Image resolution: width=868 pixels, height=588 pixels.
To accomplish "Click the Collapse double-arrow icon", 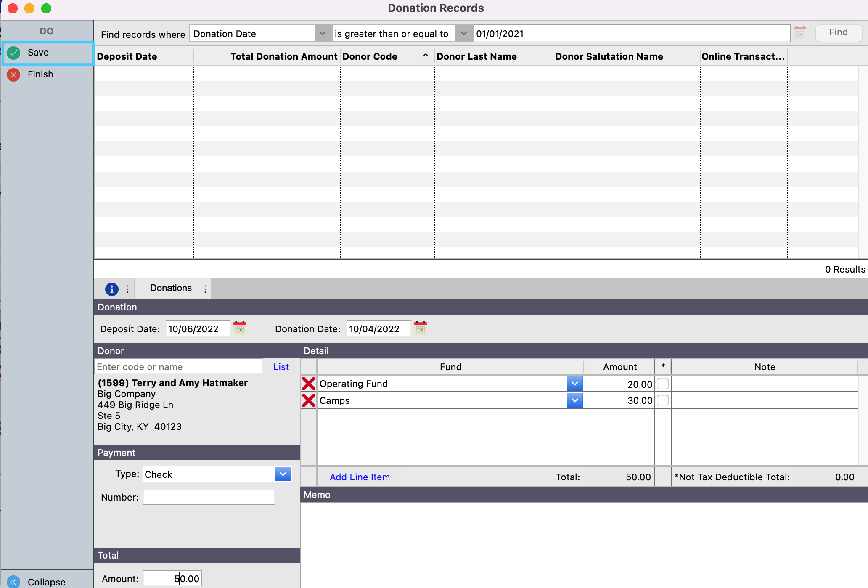I will pyautogui.click(x=13, y=582).
